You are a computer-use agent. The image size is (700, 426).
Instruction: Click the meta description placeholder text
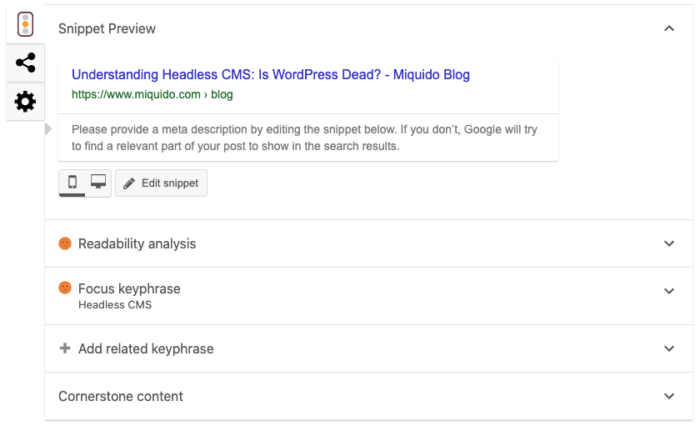(x=304, y=138)
